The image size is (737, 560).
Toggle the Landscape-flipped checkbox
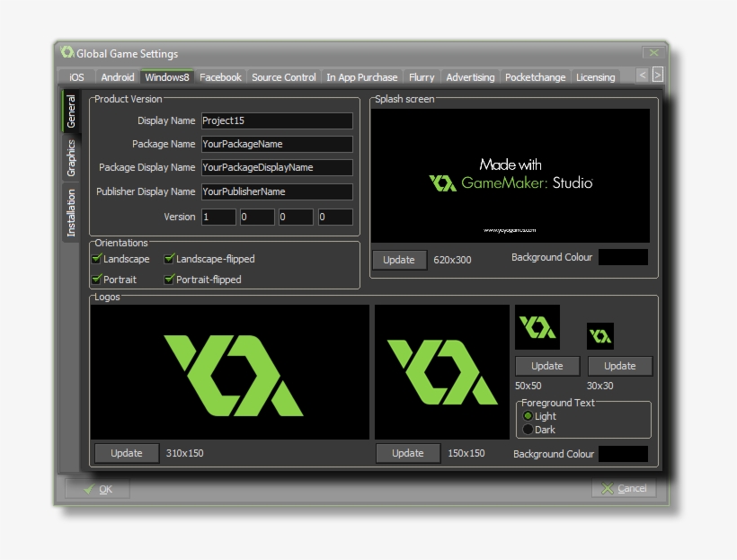click(169, 259)
